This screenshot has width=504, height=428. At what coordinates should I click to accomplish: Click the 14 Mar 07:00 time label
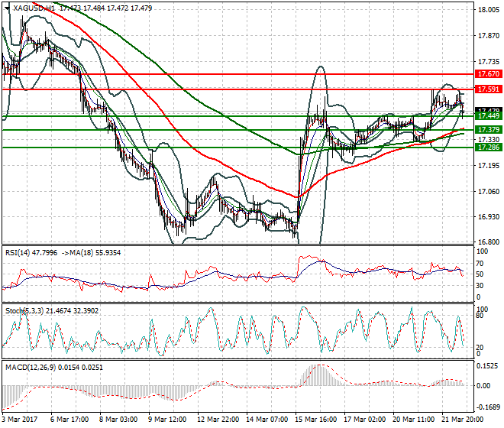click(267, 420)
